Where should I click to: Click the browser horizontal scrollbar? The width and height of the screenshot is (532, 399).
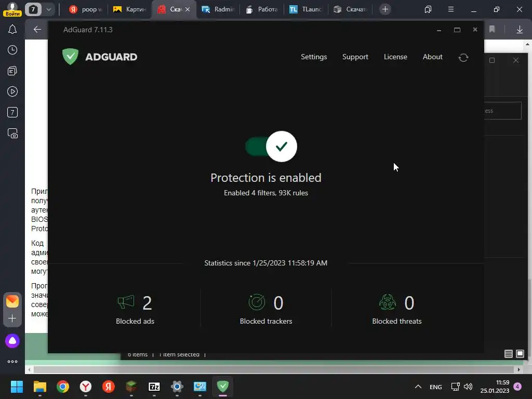273,369
